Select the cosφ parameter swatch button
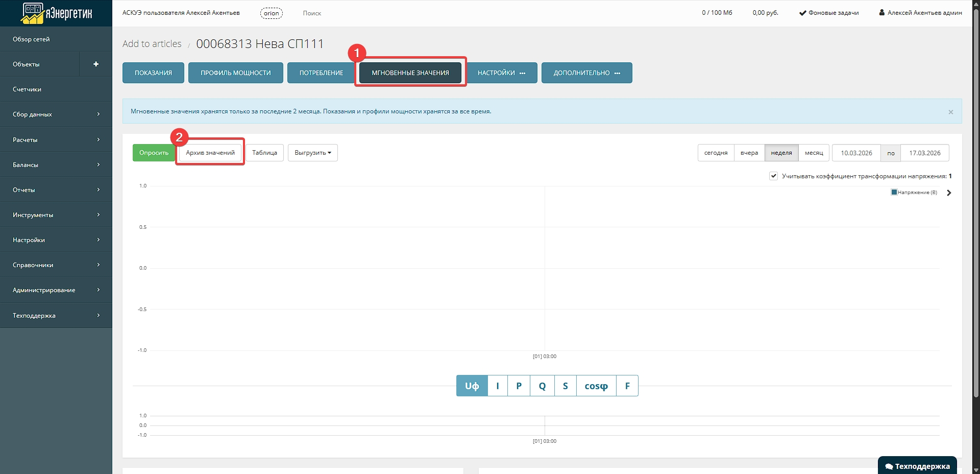Image resolution: width=980 pixels, height=474 pixels. 596,386
